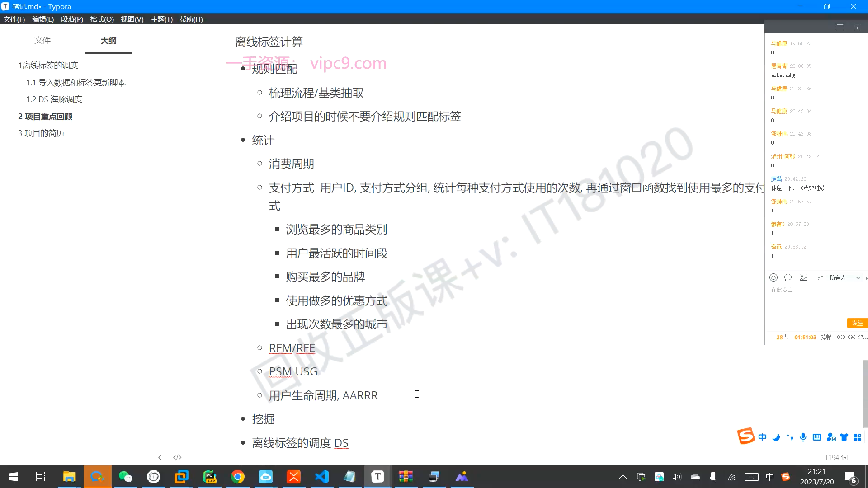Image resolution: width=868 pixels, height=488 pixels.
Task: Show hidden system tray icons
Action: (x=623, y=477)
